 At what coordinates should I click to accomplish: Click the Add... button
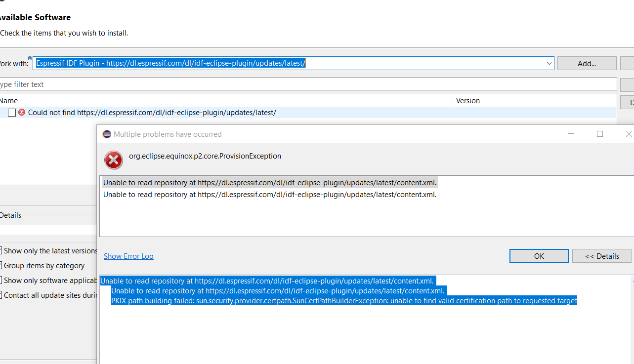tap(586, 63)
